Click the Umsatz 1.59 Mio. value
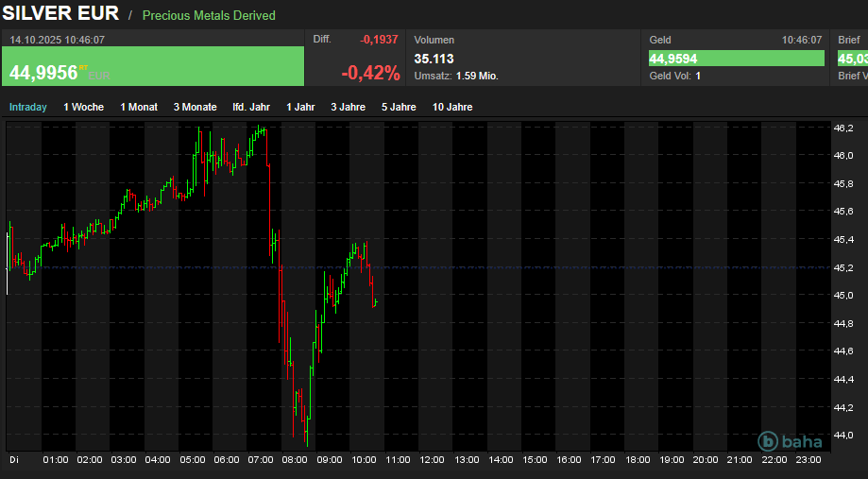Image resolution: width=868 pixels, height=479 pixels. [x=477, y=76]
